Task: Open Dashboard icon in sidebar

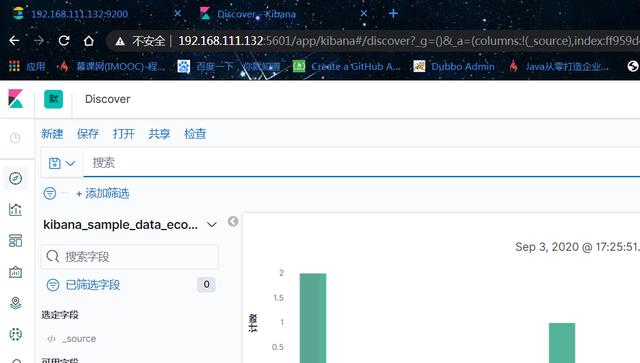Action: pyautogui.click(x=16, y=241)
